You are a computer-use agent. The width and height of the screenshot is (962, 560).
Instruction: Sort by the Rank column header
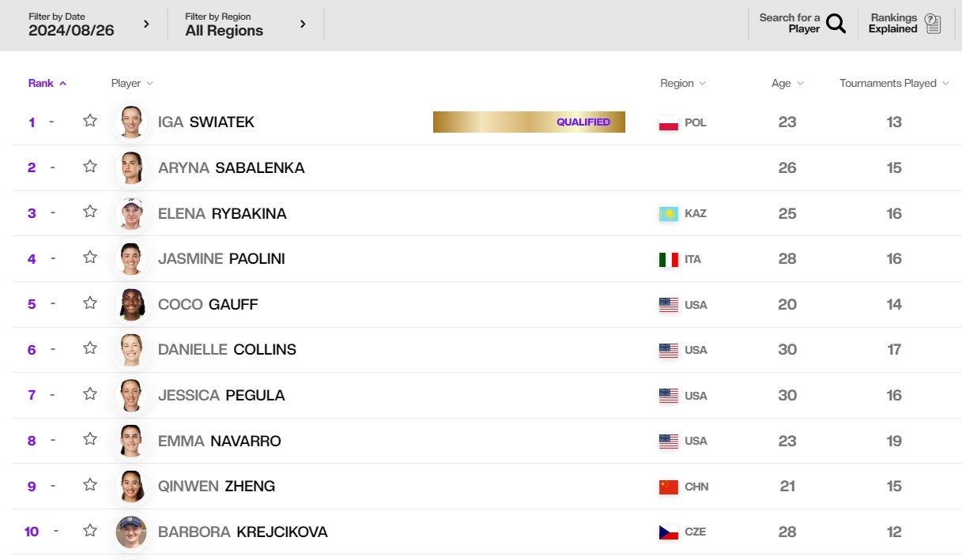coord(47,83)
